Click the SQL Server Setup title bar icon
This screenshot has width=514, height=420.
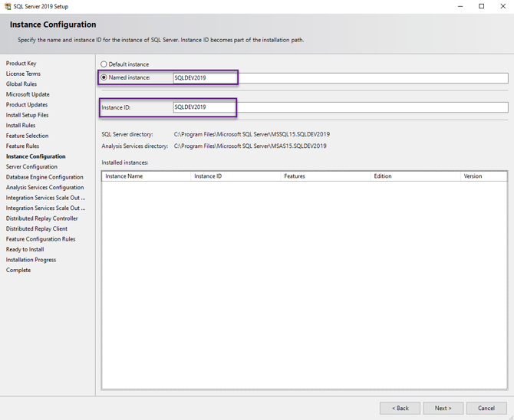pyautogui.click(x=8, y=6)
